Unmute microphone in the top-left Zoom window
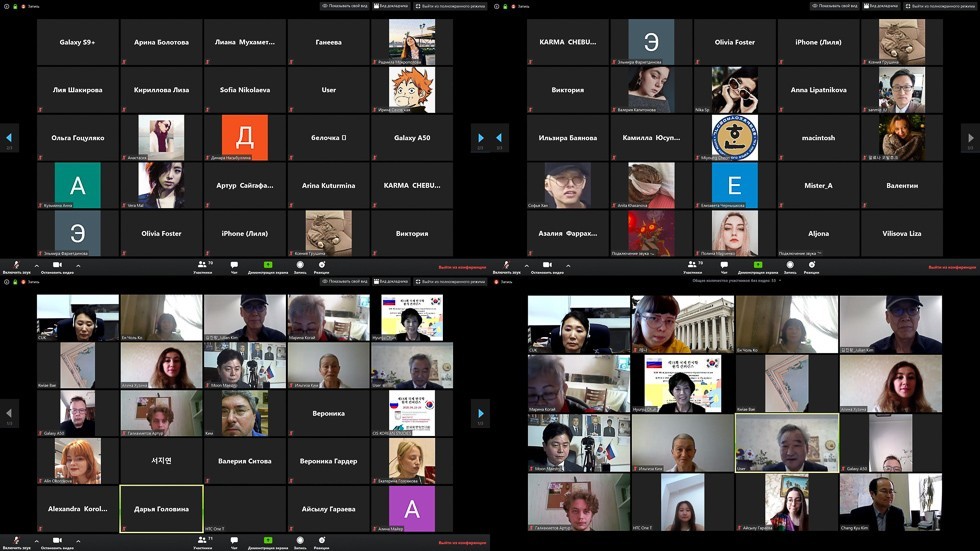 tap(15, 266)
